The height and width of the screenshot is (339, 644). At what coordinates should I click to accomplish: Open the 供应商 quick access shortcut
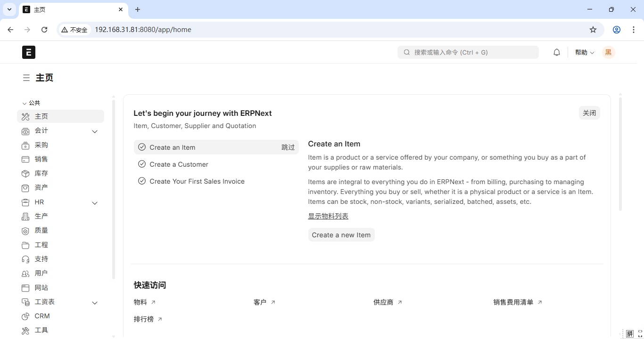click(x=388, y=302)
